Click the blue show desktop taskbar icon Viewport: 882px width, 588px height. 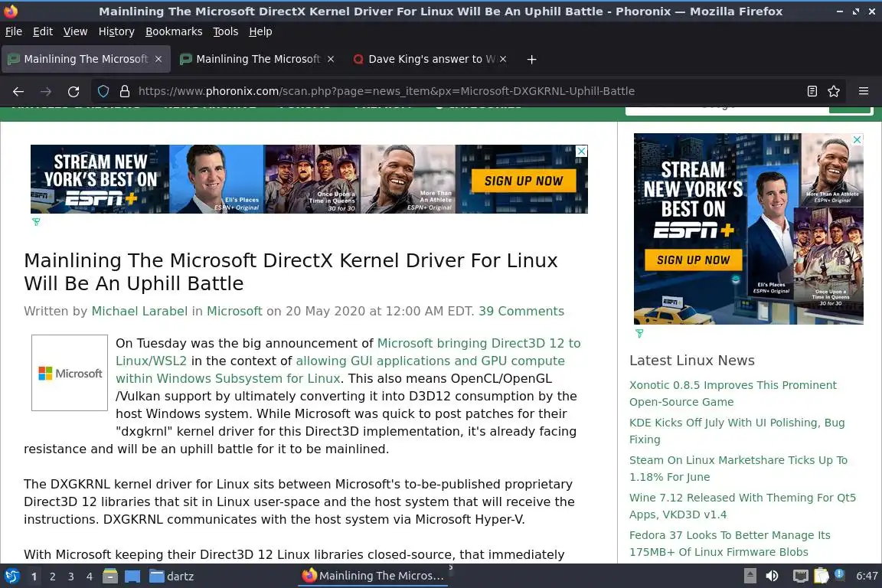pos(132,577)
